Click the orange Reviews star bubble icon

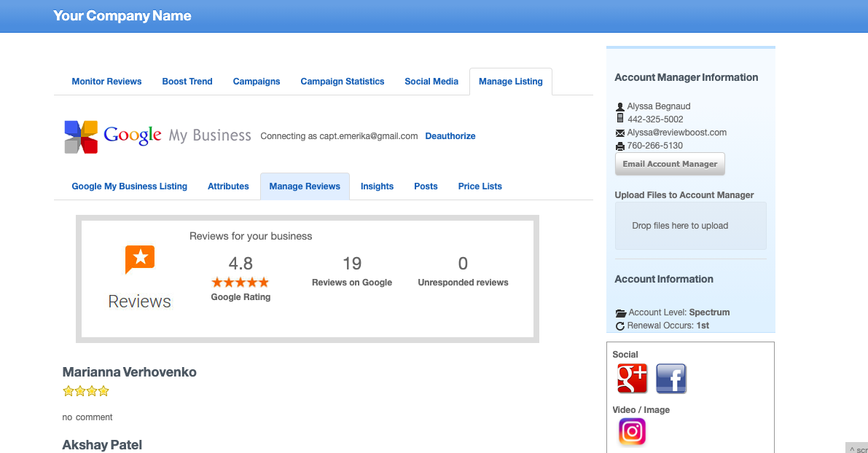pos(139,259)
